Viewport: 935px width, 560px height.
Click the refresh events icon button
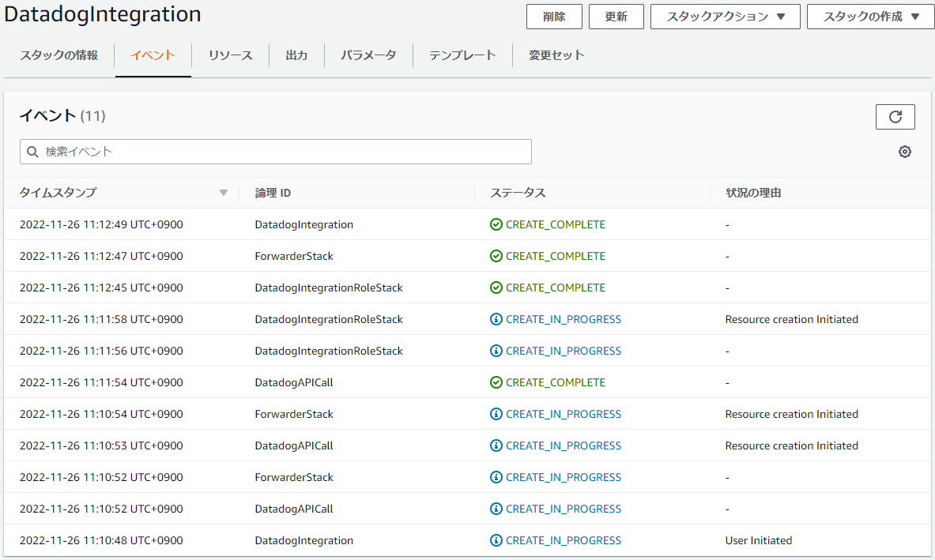[895, 117]
